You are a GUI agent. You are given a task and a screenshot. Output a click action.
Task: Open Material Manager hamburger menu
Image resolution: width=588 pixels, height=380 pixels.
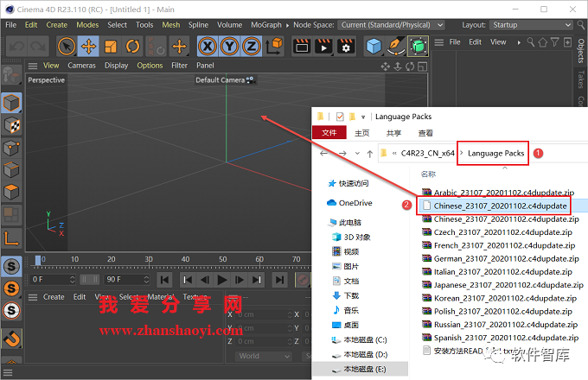tap(33, 297)
